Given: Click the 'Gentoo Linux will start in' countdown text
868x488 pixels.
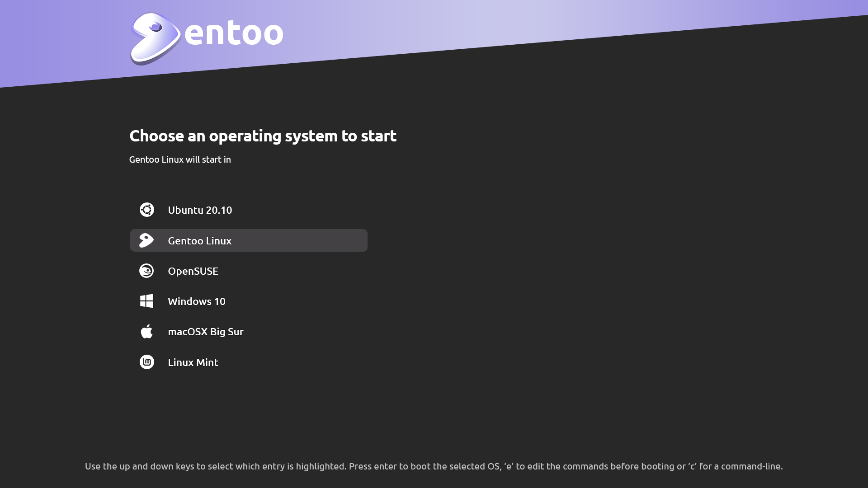Looking at the screenshot, I should 180,160.
